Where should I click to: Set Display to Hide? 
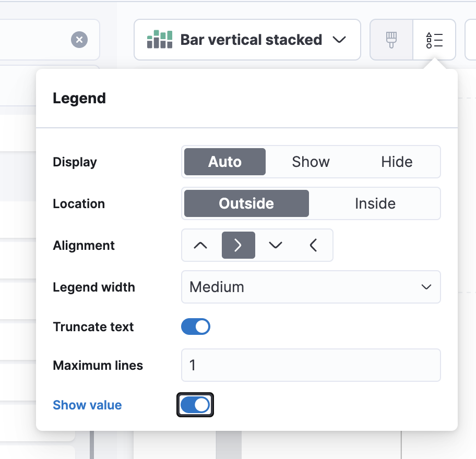(397, 162)
